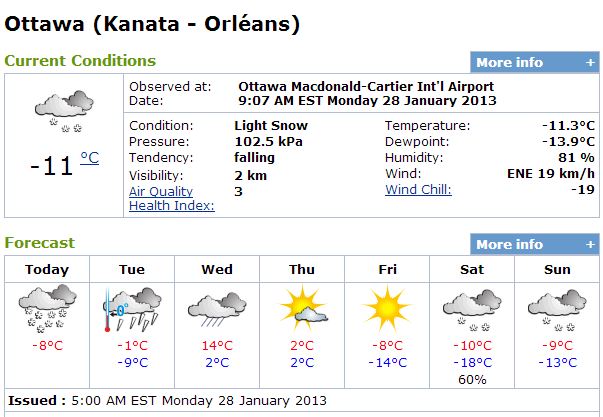The height and width of the screenshot is (417, 603).
Task: Click the Current Conditions section heading
Action: (x=80, y=61)
